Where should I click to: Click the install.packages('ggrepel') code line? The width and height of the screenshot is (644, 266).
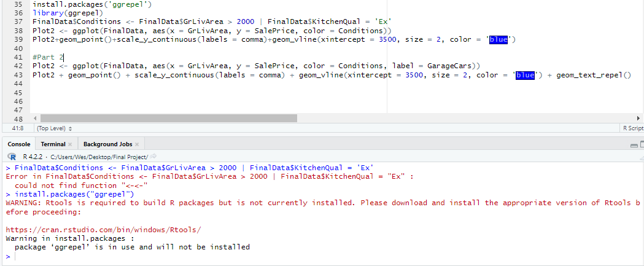(92, 4)
